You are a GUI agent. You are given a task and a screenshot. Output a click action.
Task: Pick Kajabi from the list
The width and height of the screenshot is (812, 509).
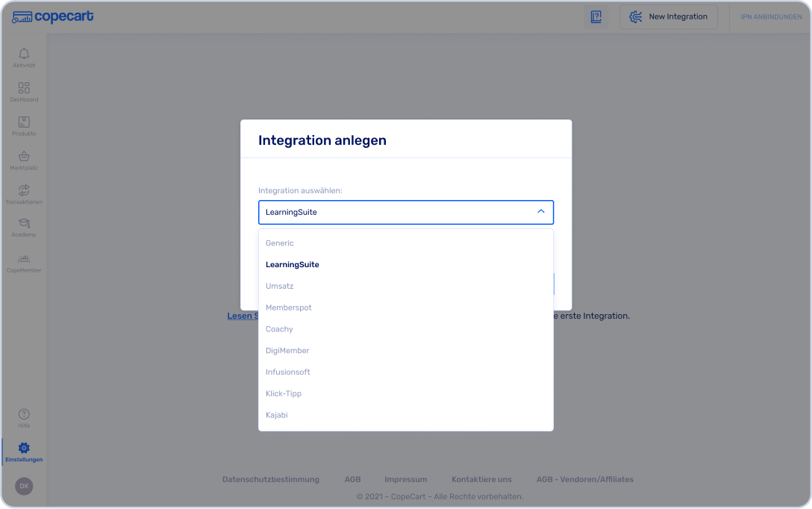coord(406,415)
